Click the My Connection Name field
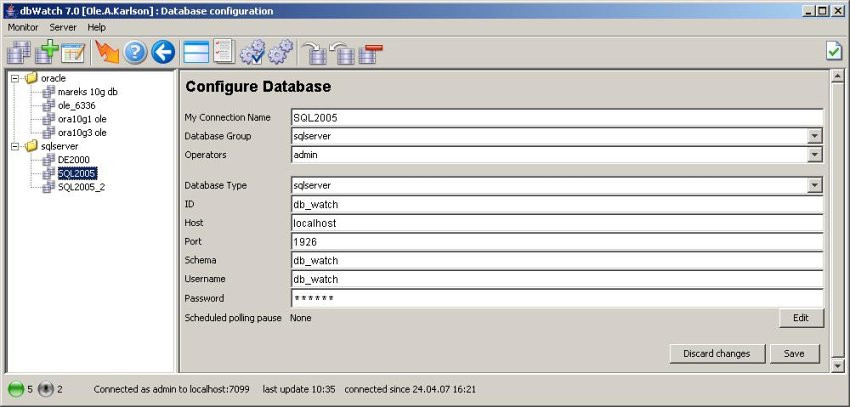 click(x=557, y=117)
